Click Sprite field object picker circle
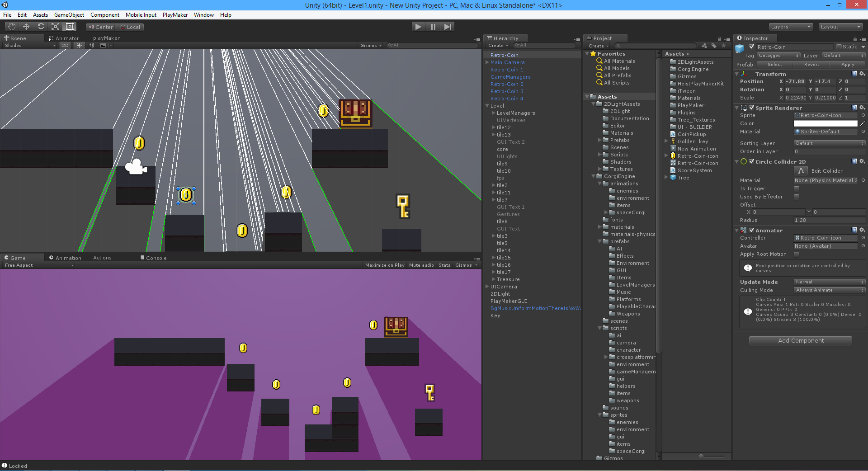 point(863,115)
